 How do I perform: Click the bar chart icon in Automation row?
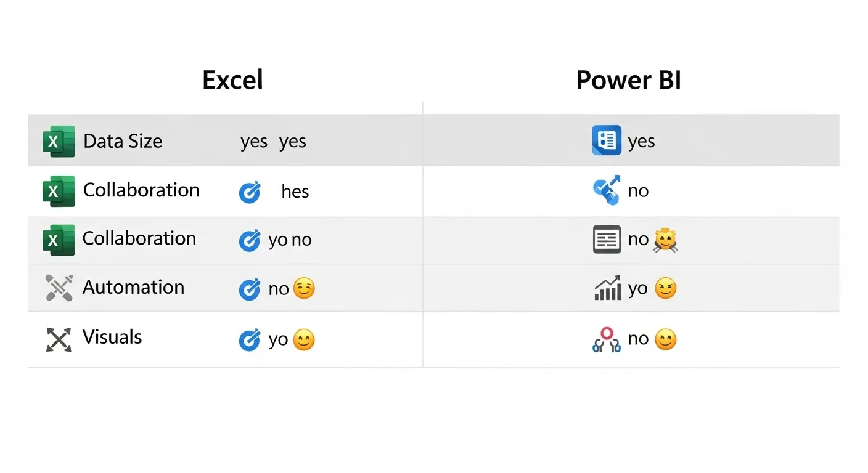point(607,288)
